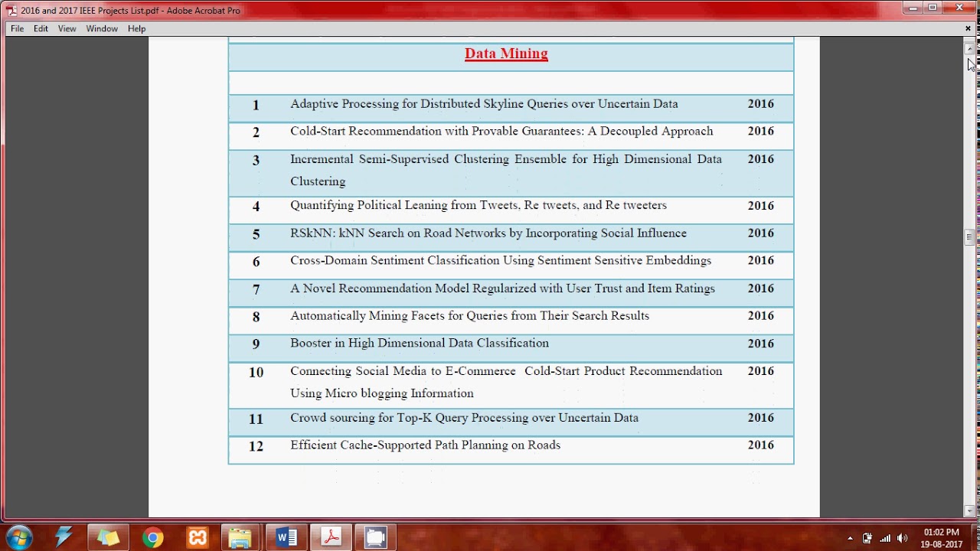Image resolution: width=980 pixels, height=551 pixels.
Task: Show hidden system tray icons
Action: point(850,538)
